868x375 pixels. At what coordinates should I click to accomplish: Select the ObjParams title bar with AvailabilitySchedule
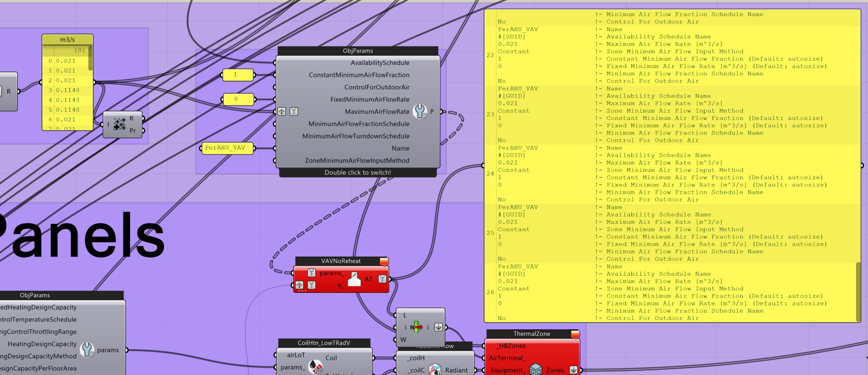pos(358,51)
